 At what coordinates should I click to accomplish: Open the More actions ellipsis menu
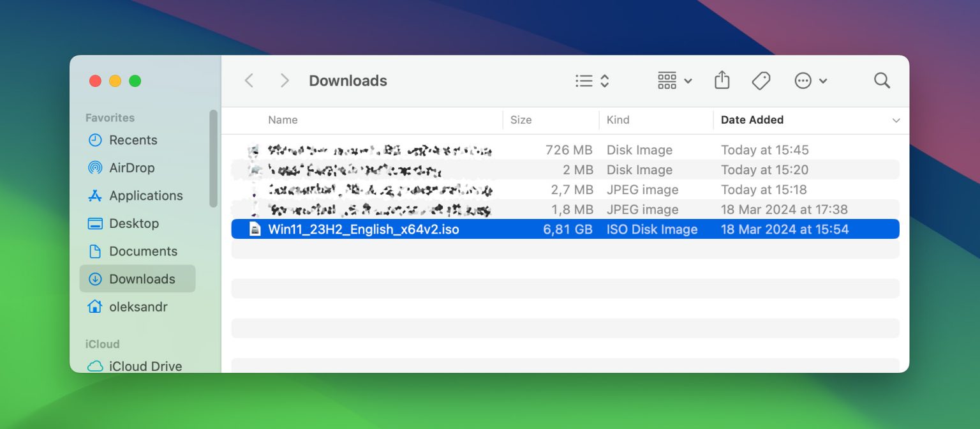810,80
